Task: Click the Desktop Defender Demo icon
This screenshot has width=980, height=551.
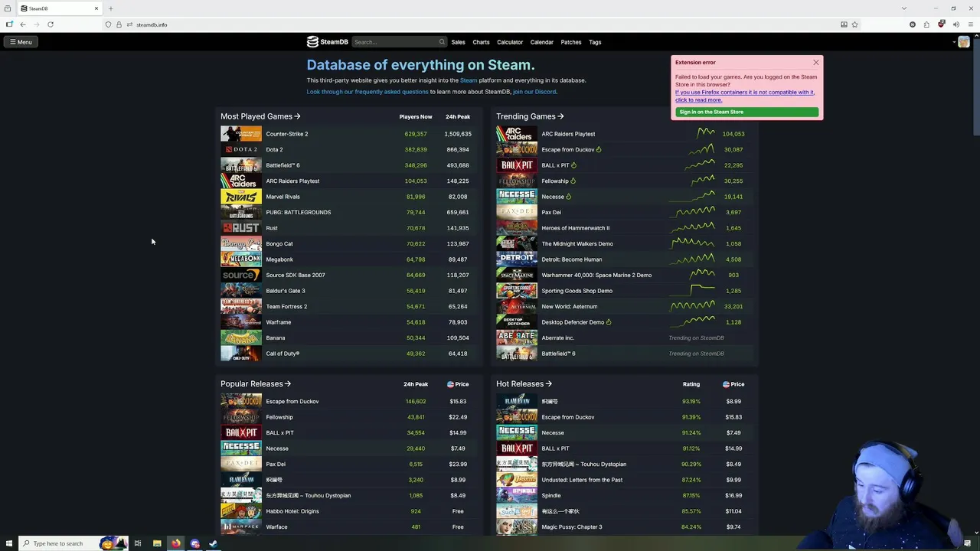Action: click(517, 322)
